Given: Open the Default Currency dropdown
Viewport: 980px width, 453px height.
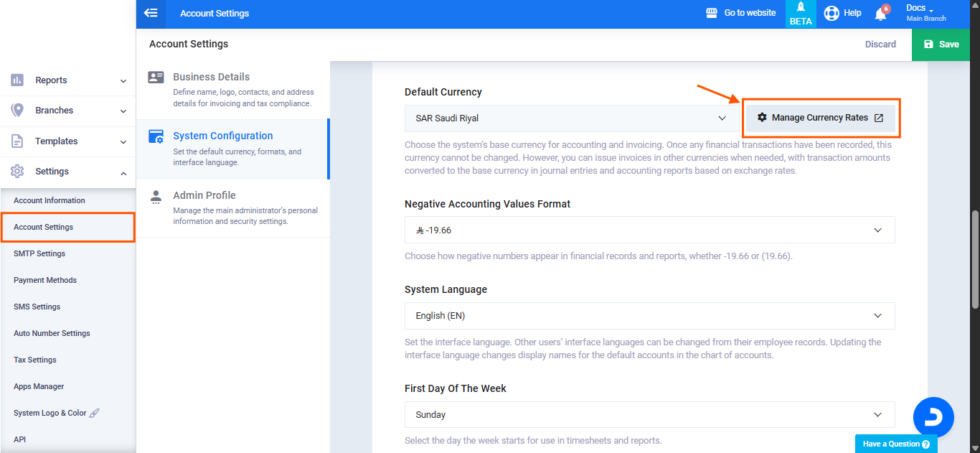Looking at the screenshot, I should (x=571, y=118).
